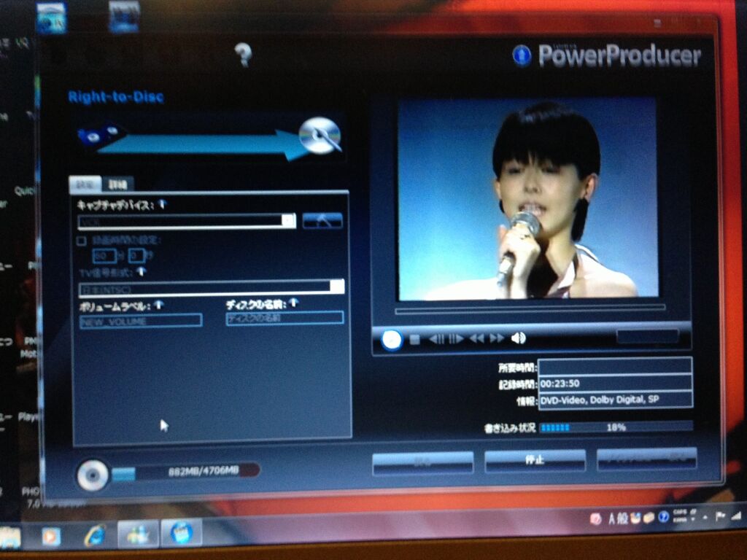Click the info icon beside ボリュームラベル
747x560 pixels.
pyautogui.click(x=159, y=305)
